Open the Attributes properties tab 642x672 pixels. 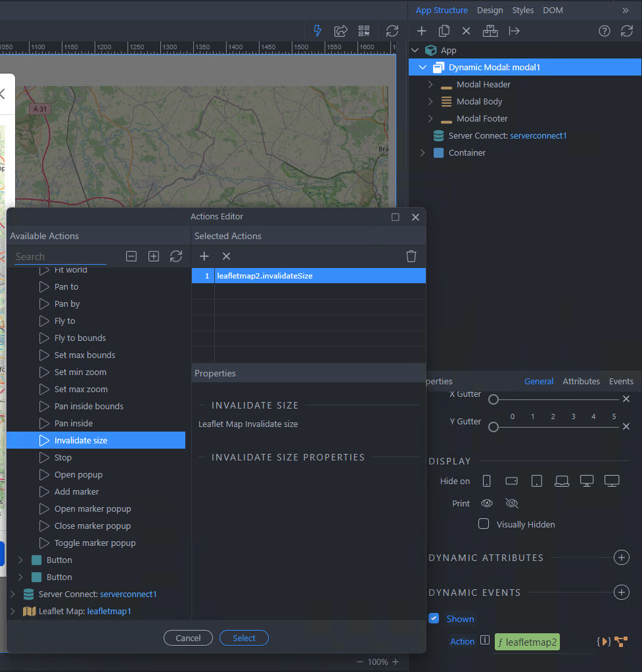(581, 381)
